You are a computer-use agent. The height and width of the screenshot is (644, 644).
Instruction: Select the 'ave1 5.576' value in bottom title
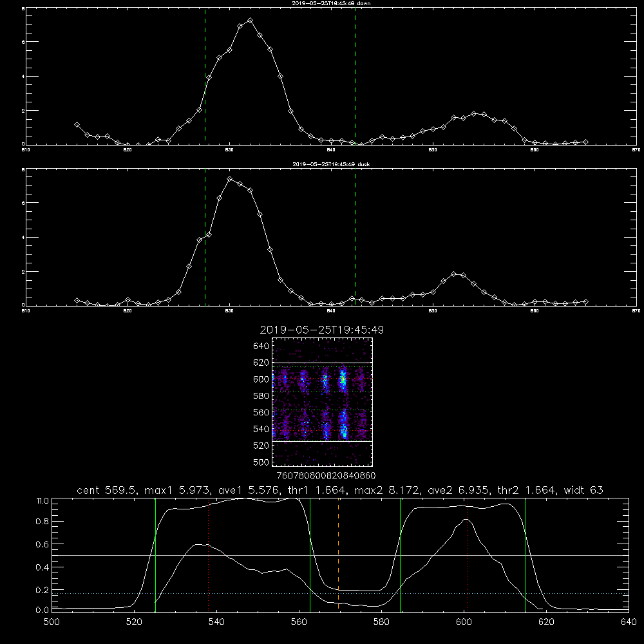249,490
